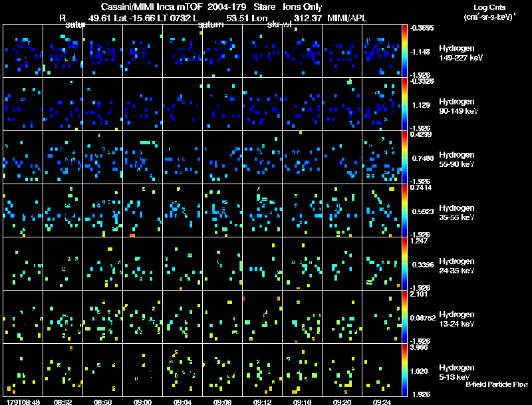Click the color scale bar for 90-149 keV row

tap(404, 104)
